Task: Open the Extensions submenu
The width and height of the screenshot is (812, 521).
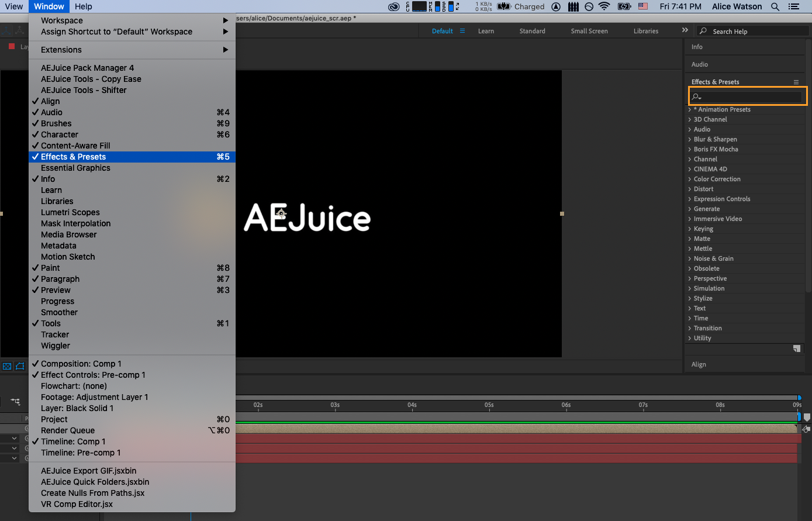Action: [x=132, y=50]
